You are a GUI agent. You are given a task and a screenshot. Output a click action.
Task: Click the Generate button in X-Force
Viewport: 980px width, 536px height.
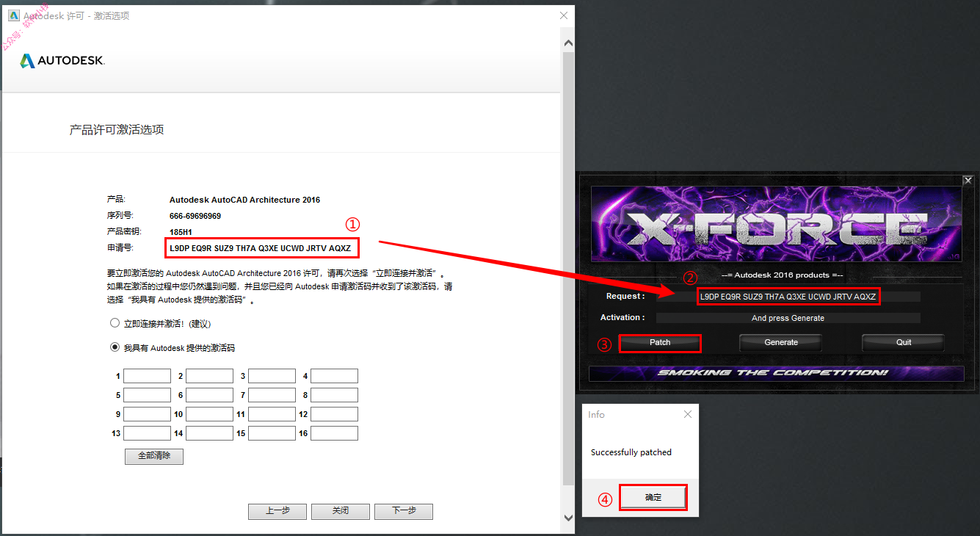point(781,343)
